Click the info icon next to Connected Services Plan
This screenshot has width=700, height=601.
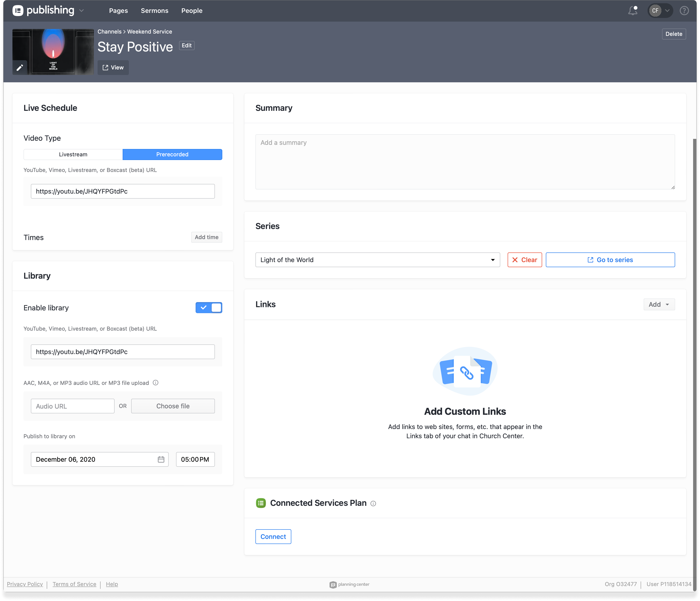[373, 504]
